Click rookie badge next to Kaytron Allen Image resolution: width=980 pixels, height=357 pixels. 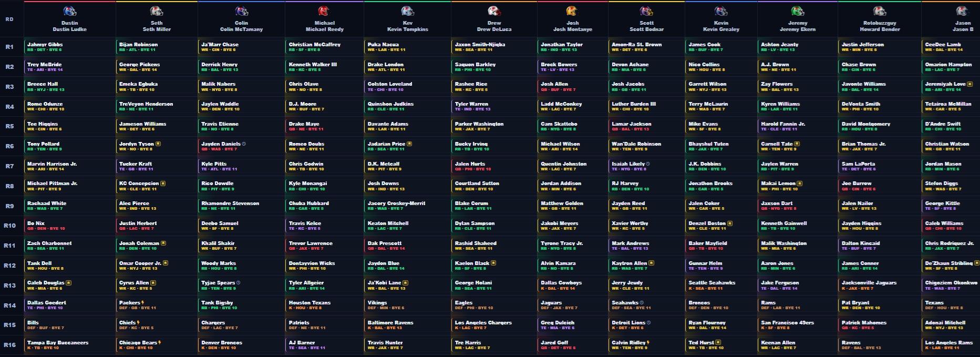(x=652, y=263)
